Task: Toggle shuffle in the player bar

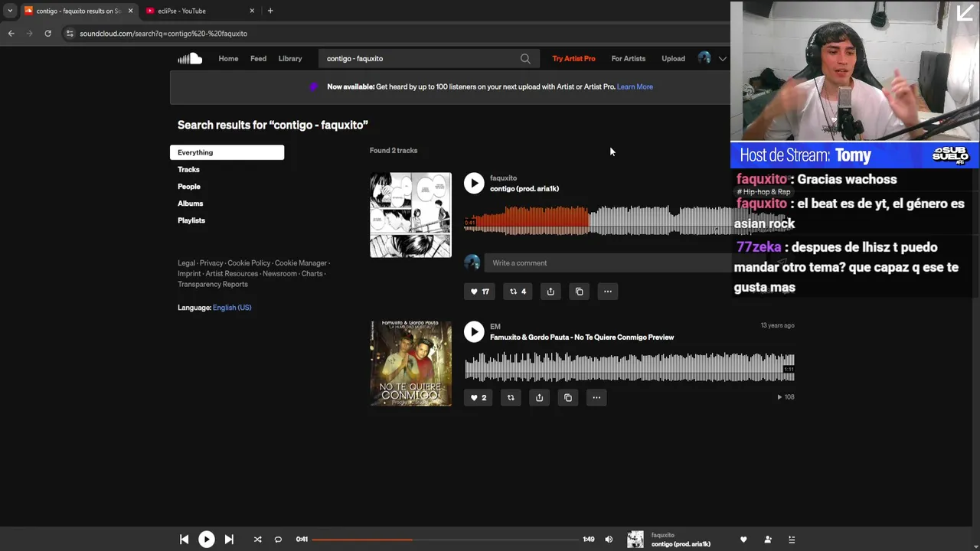Action: tap(257, 540)
